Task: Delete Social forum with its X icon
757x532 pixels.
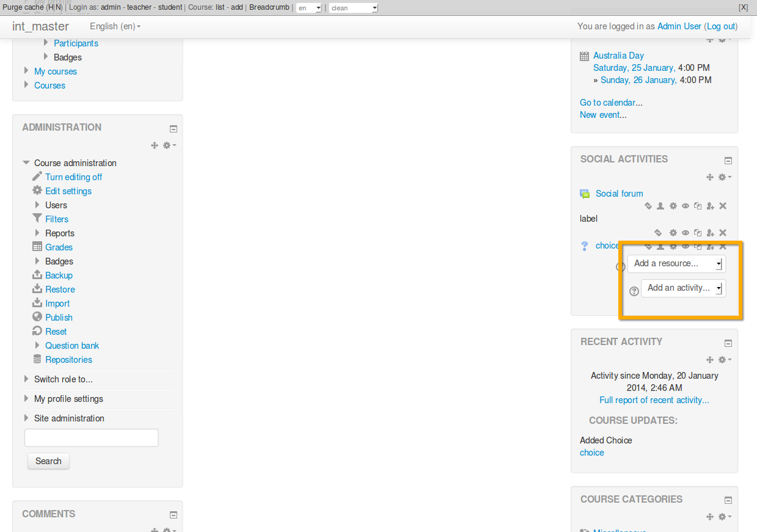Action: click(x=723, y=206)
